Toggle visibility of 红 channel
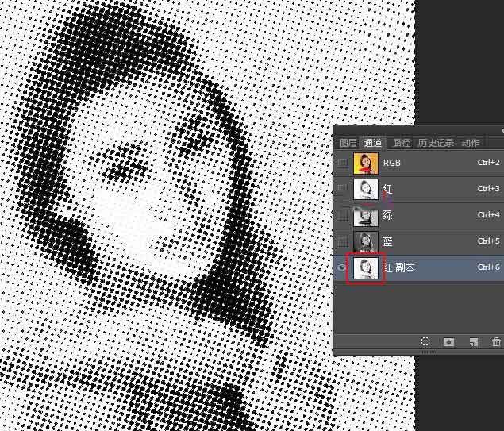The height and width of the screenshot is (431, 504). point(342,189)
